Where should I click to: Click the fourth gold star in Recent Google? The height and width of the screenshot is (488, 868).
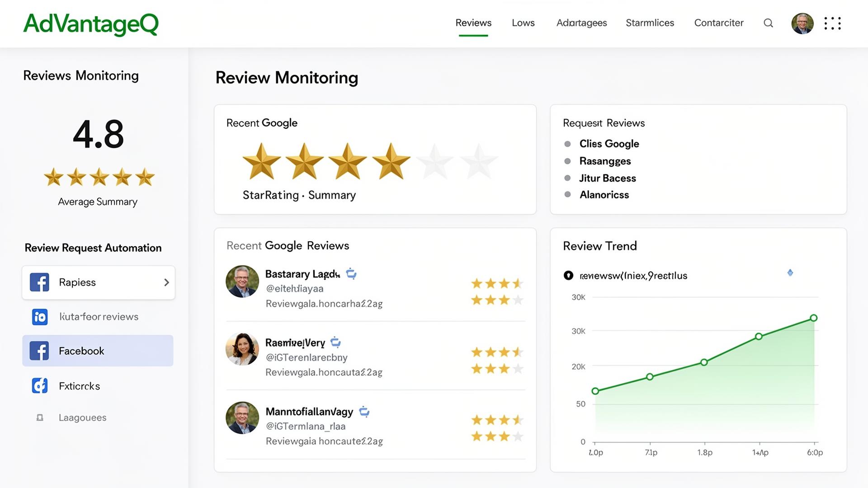point(391,161)
